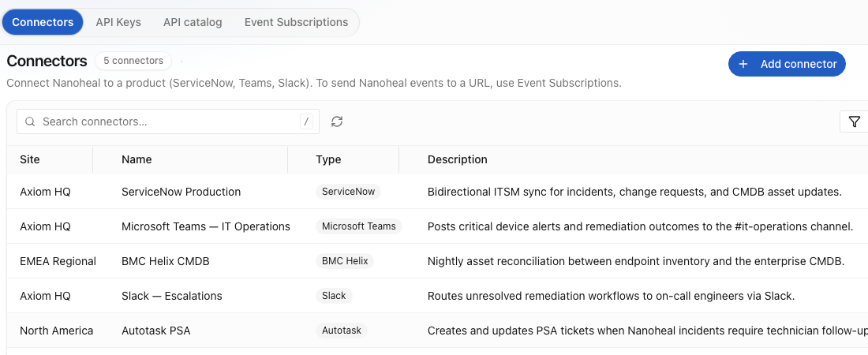Select the Autotask PSA connector name
The width and height of the screenshot is (868, 355).
156,331
